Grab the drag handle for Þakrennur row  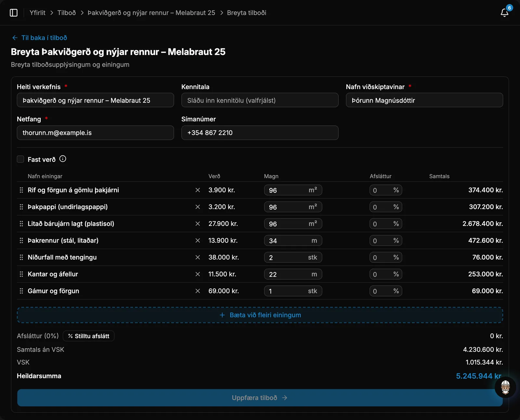(x=21, y=241)
